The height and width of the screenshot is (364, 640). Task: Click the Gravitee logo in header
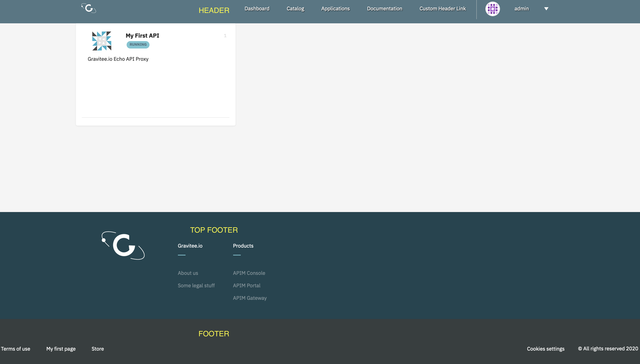point(89,8)
